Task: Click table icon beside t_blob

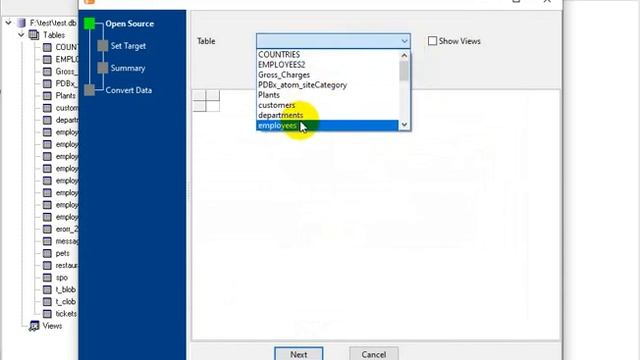Action: [47, 290]
